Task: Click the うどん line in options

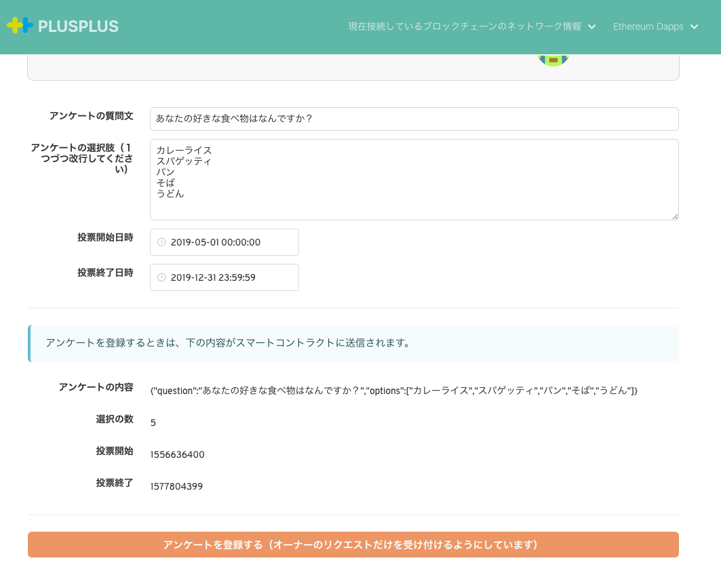Action: point(170,193)
